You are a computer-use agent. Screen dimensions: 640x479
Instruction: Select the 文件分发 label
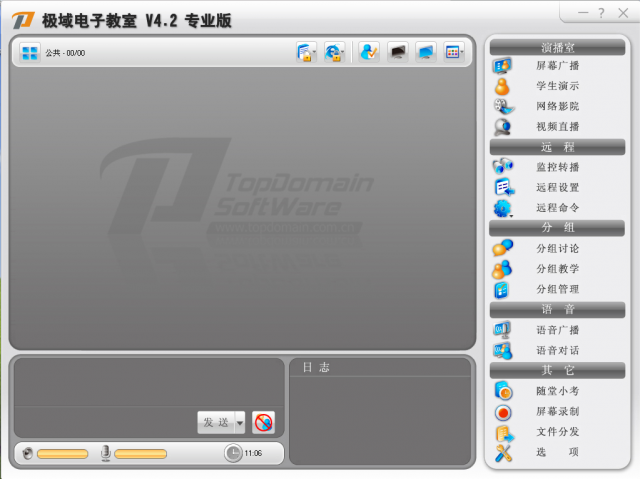pos(558,432)
